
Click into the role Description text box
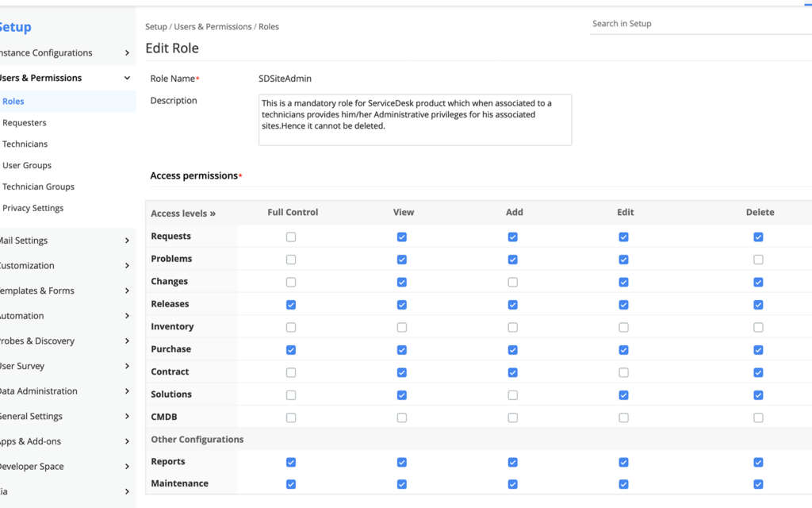click(x=416, y=120)
